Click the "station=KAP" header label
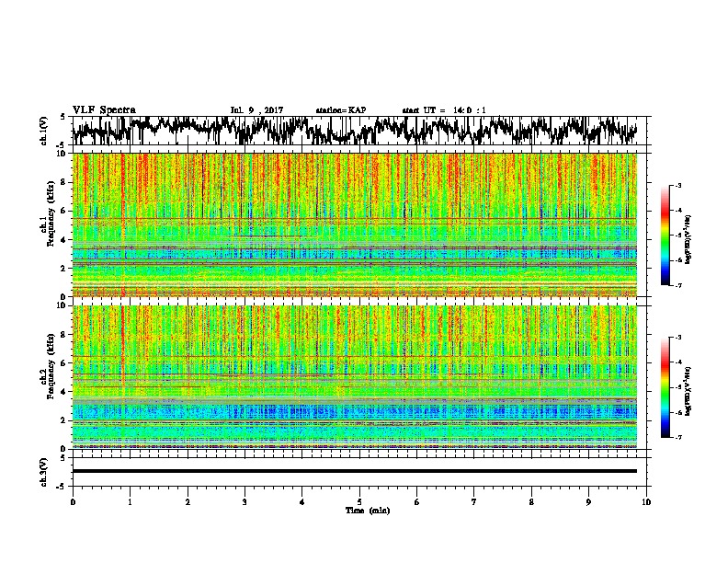The image size is (728, 563). (341, 110)
